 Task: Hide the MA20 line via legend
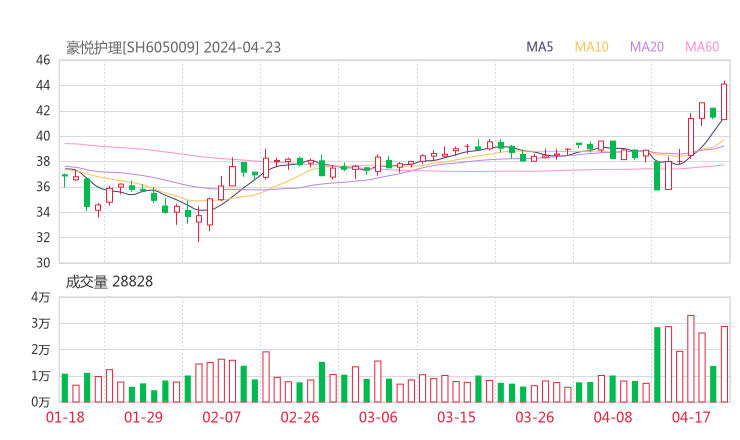pyautogui.click(x=647, y=47)
